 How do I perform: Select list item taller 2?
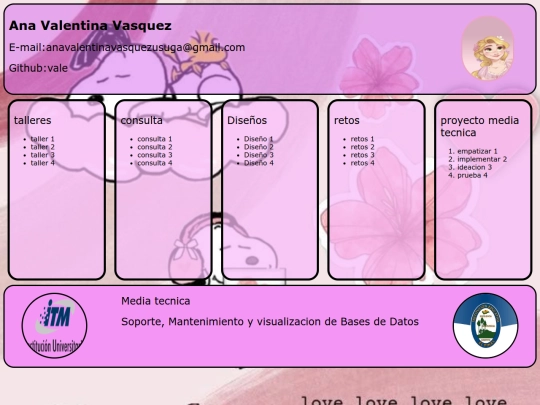[43, 147]
